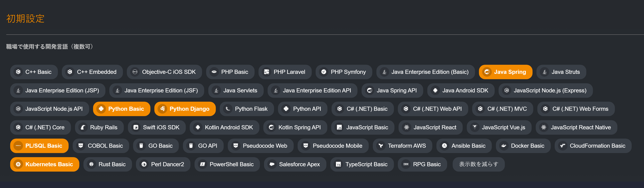The image size is (644, 188).
Task: Select the COBOL Basic chip
Action: pos(101,146)
